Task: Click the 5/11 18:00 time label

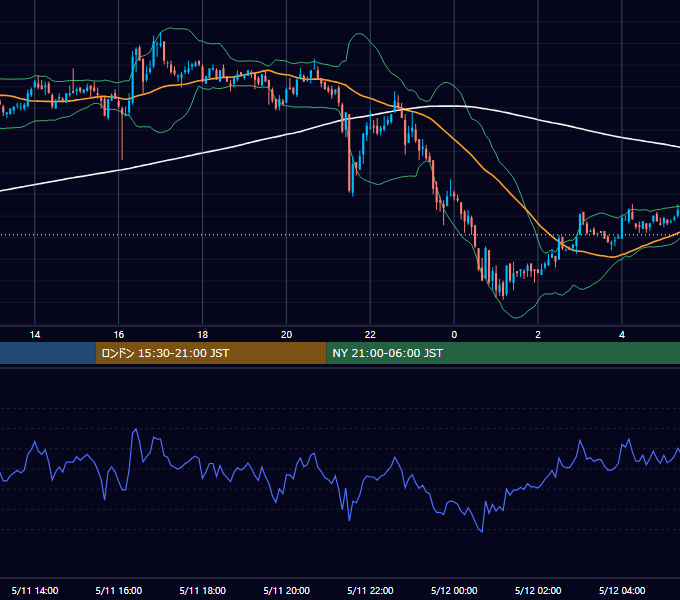Action: (203, 590)
